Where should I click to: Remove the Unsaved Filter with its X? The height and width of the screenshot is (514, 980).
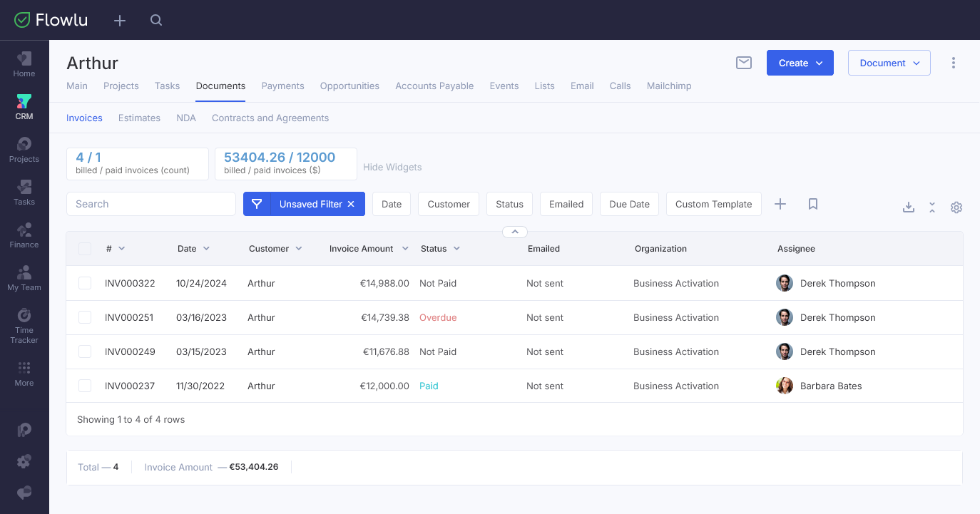tap(351, 204)
